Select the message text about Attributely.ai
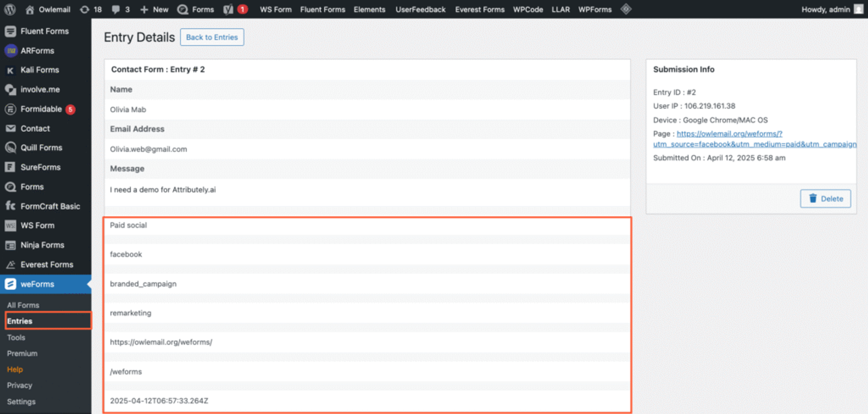Screen dimensions: 868x414 tap(163, 190)
